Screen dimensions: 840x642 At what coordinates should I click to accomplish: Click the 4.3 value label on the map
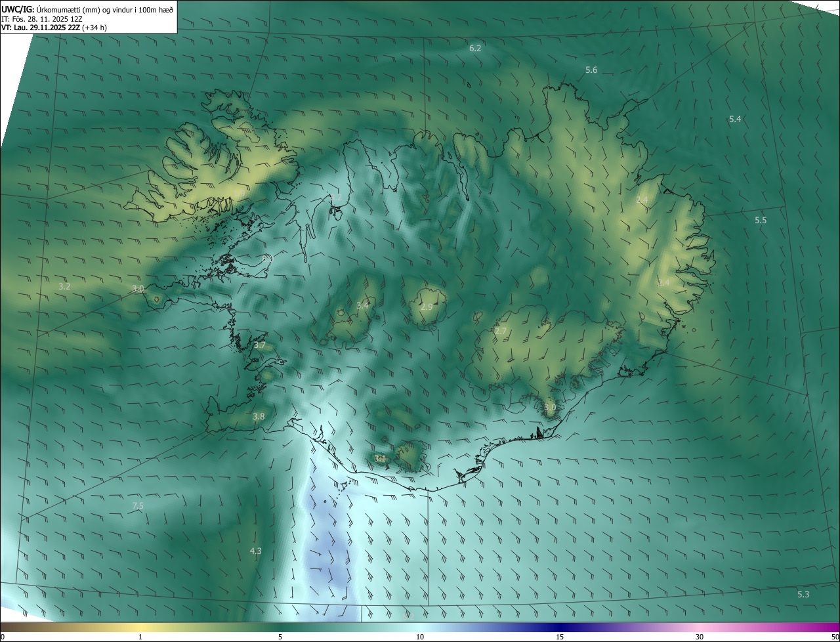tap(256, 551)
